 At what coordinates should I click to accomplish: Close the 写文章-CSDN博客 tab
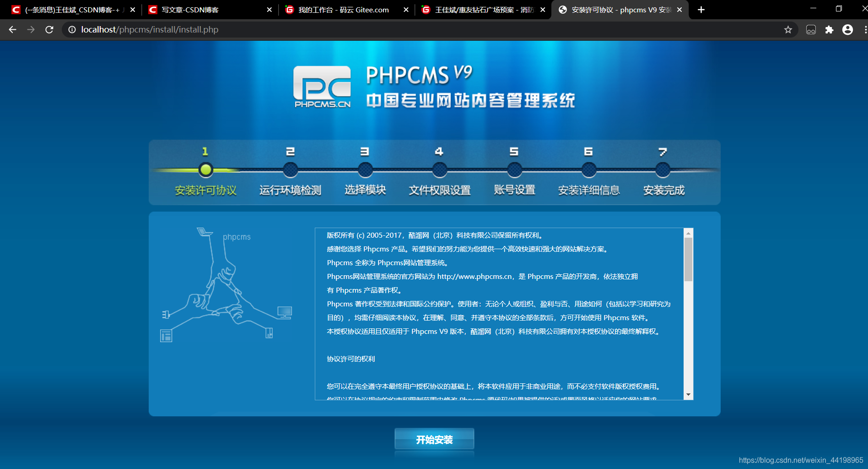click(x=269, y=10)
